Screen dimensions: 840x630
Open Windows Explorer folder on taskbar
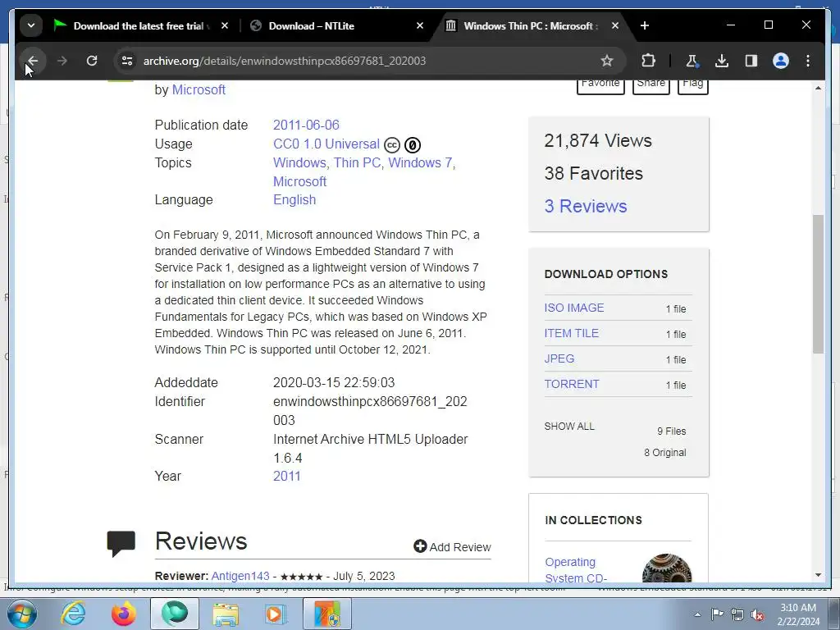[x=226, y=614]
